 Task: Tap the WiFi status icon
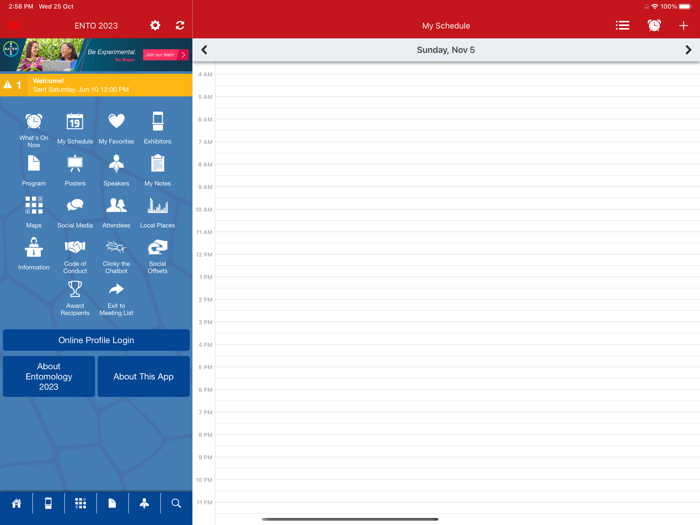[x=654, y=6]
